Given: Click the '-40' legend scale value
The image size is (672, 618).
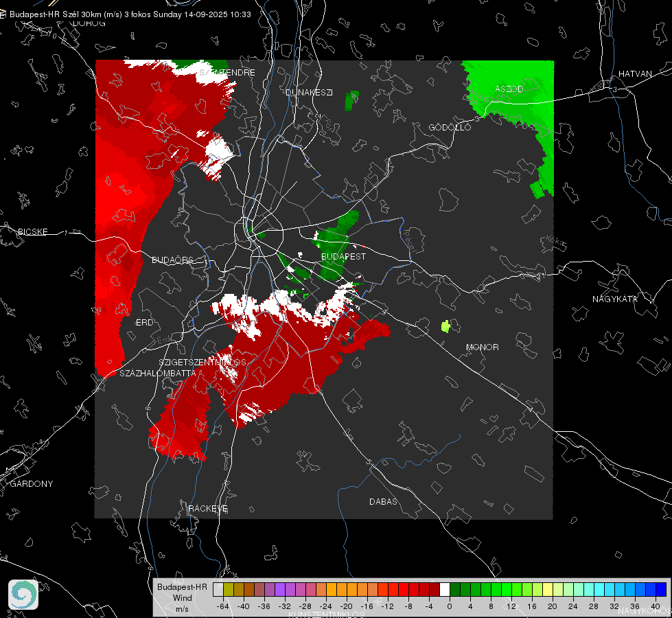Looking at the screenshot, I should click(x=243, y=606).
